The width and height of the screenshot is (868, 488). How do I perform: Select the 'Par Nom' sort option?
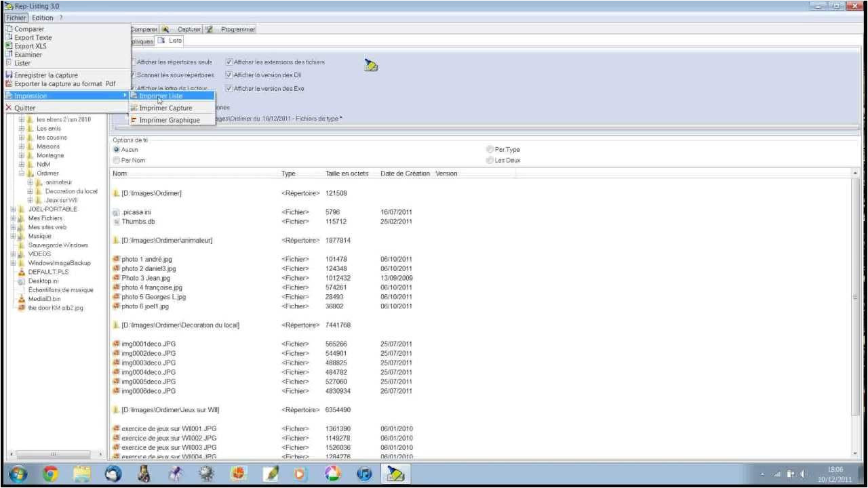(117, 161)
